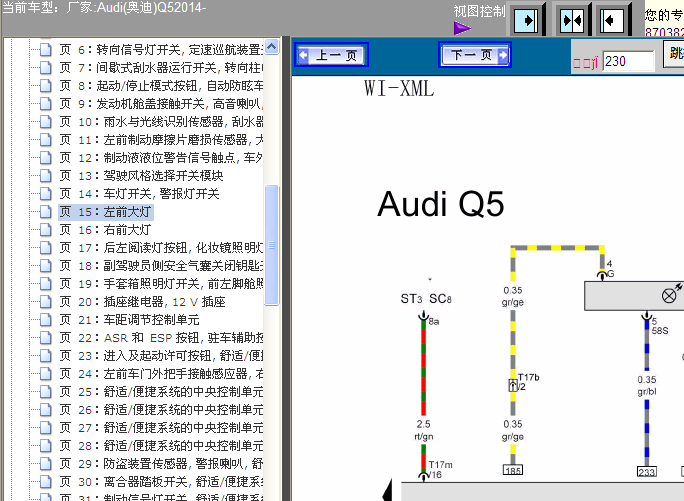Click the ST3 SC8 fuse label
Image resolution: width=684 pixels, height=501 pixels.
click(426, 299)
